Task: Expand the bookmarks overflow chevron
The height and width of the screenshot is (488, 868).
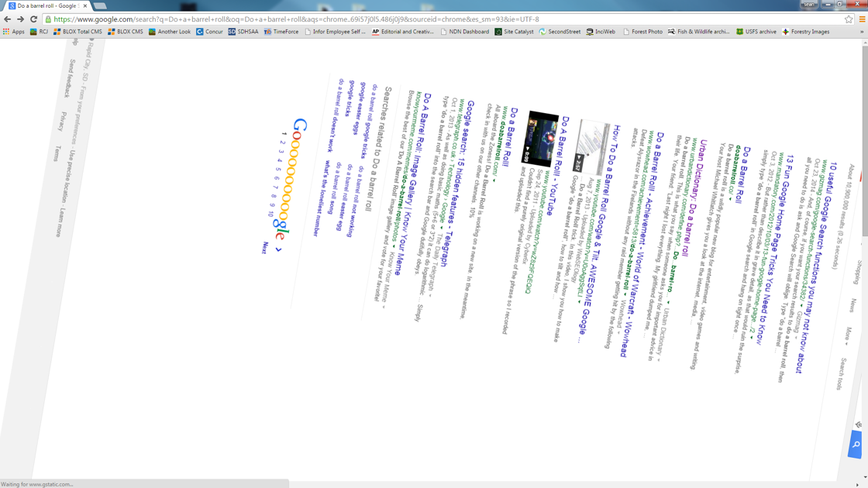Action: point(862,32)
